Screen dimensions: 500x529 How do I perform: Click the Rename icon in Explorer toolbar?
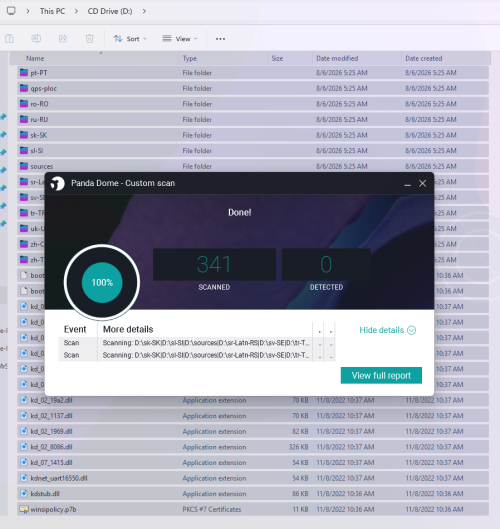click(36, 39)
